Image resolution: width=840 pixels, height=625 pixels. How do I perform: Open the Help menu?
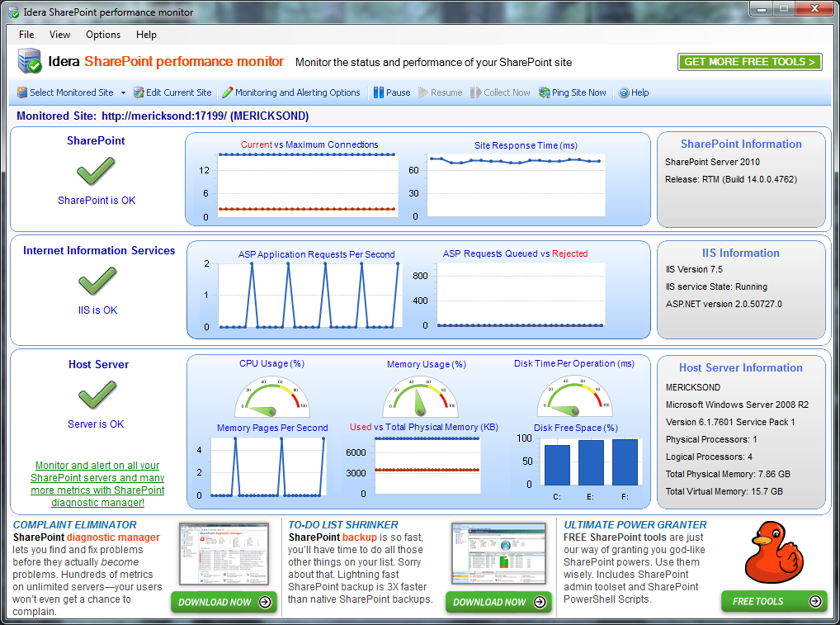point(146,35)
